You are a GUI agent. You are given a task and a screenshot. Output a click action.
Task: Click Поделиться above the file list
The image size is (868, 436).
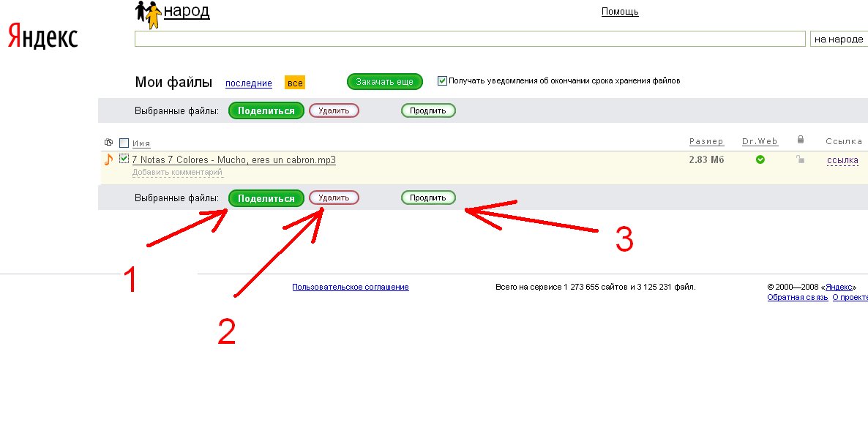pos(266,110)
